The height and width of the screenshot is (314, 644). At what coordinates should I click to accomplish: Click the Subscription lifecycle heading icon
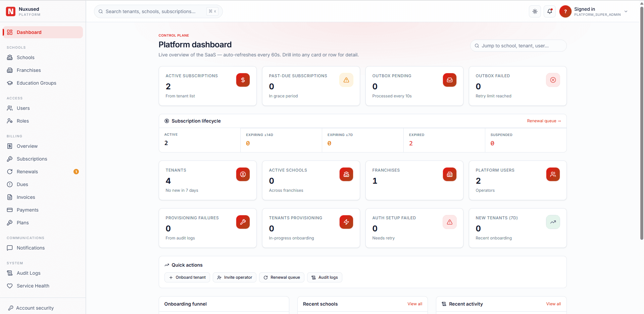click(167, 121)
